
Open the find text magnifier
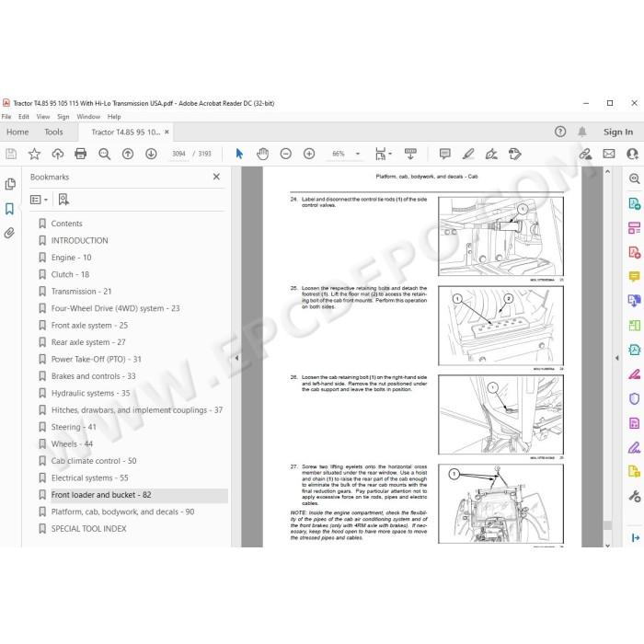pyautogui.click(x=104, y=154)
